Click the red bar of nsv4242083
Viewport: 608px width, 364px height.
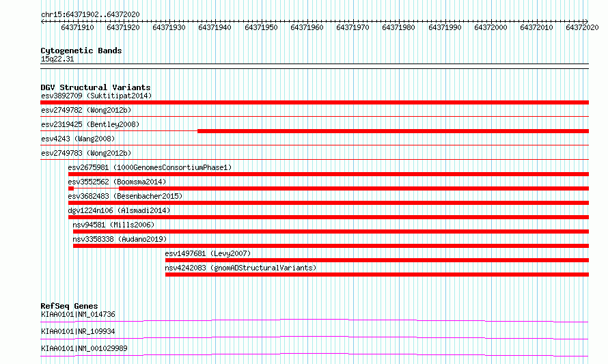pyautogui.click(x=377, y=275)
